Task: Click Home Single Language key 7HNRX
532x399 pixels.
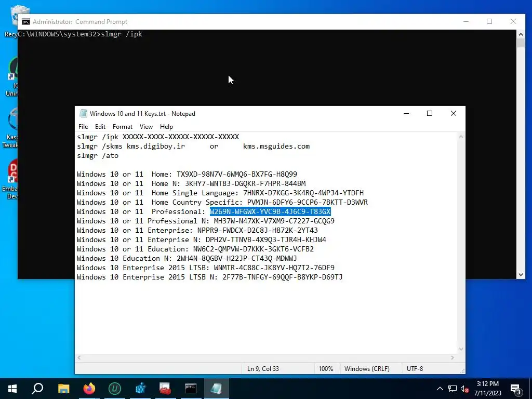Action: coord(303,193)
